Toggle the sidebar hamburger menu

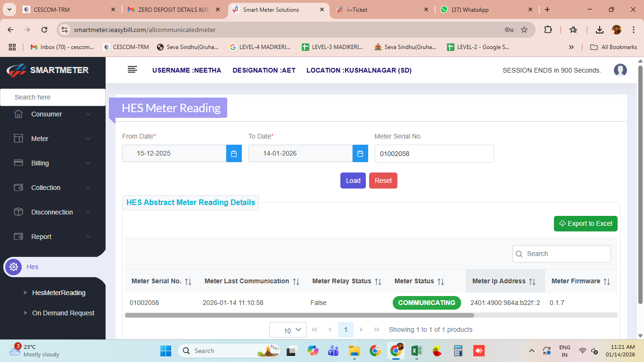point(132,70)
